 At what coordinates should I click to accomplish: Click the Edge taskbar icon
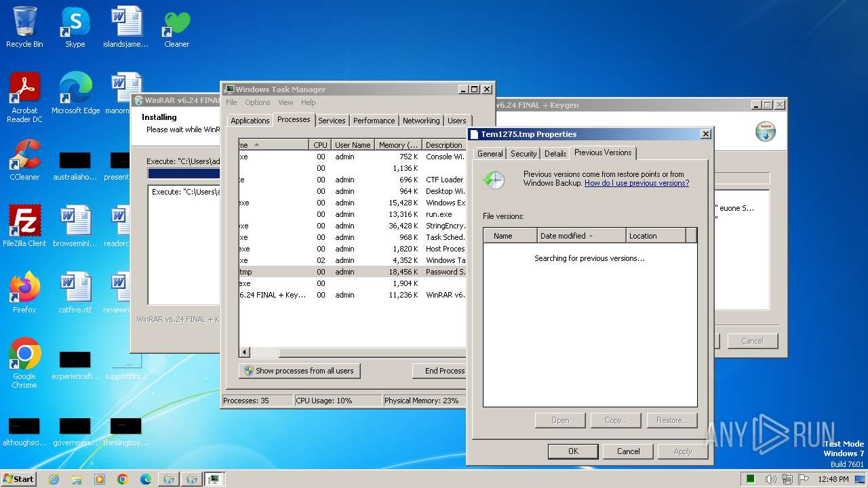(x=146, y=479)
